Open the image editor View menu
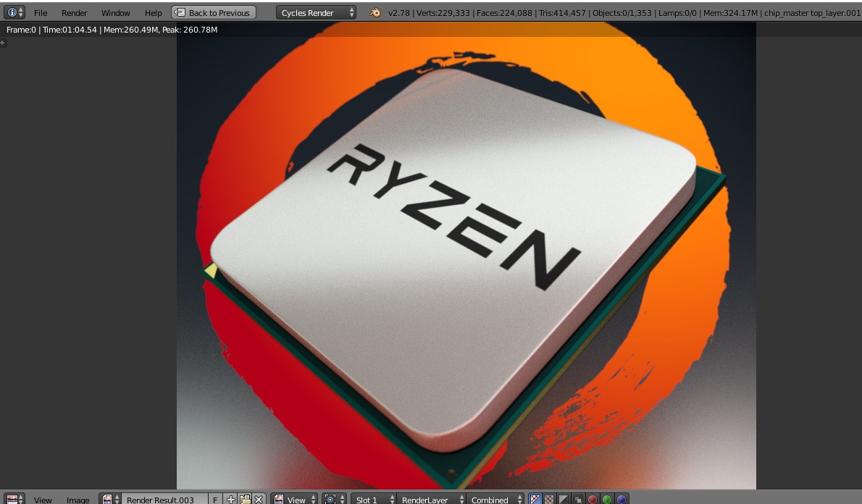The width and height of the screenshot is (862, 504). pyautogui.click(x=43, y=500)
